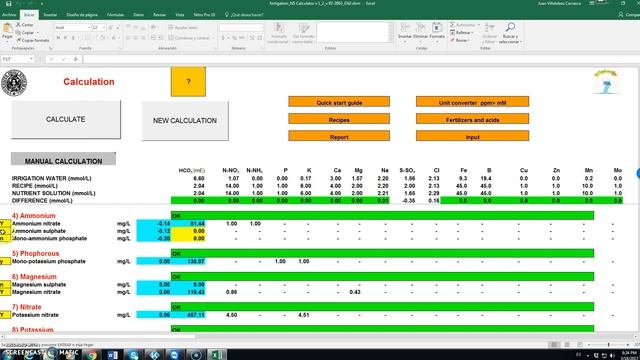Toggle the Y cell beside Ammonium nitrate

coord(5,224)
